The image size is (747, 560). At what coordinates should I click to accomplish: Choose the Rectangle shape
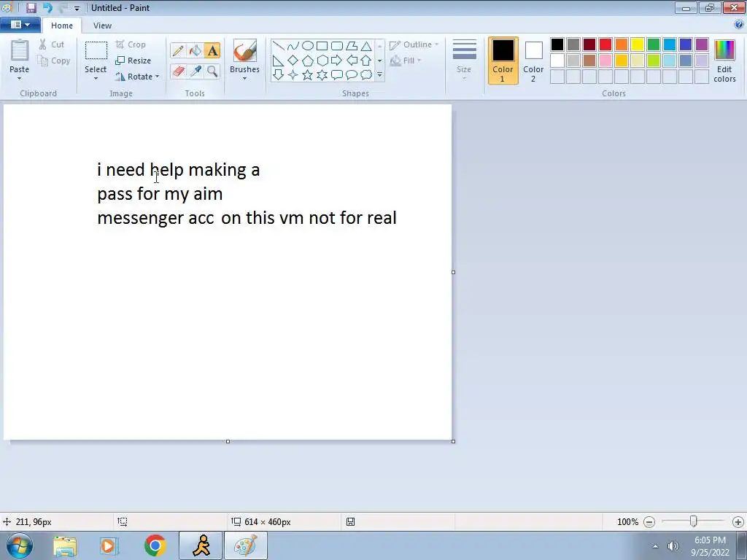point(322,46)
